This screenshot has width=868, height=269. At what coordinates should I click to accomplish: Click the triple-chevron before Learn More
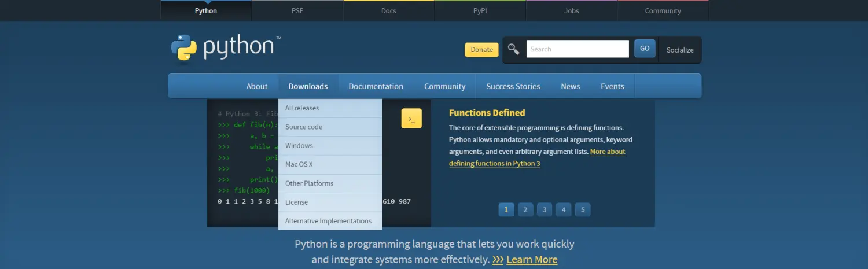498,260
